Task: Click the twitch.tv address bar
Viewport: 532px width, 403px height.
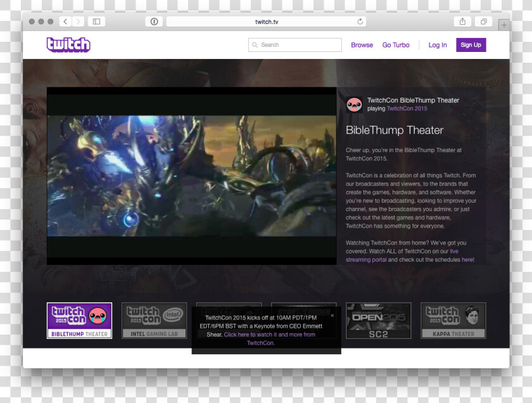Action: pos(267,22)
